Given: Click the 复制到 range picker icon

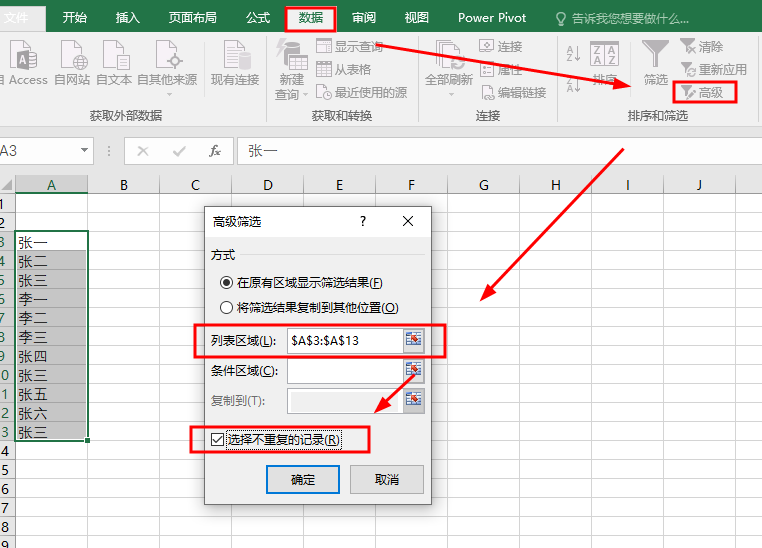Looking at the screenshot, I should pyautogui.click(x=414, y=400).
